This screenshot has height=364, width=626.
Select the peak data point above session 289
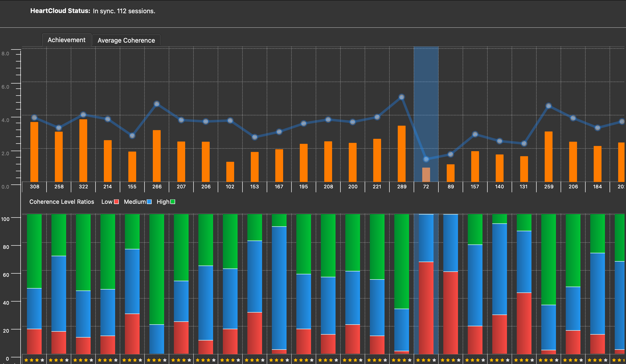pyautogui.click(x=401, y=97)
